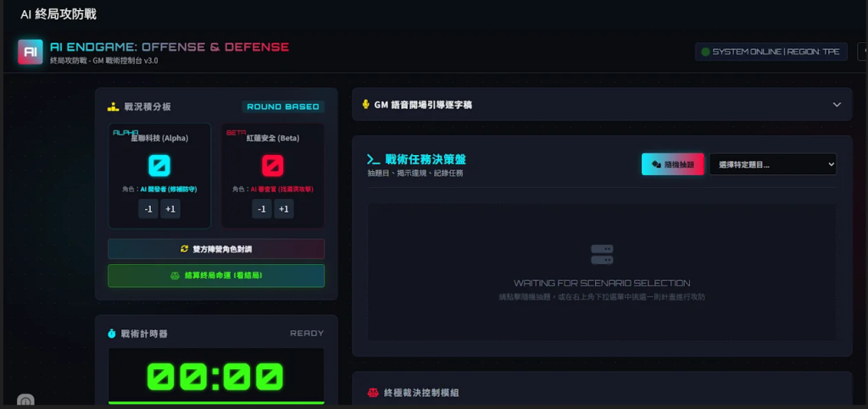Screen dimensions: 868x409
Task: Click the swap arrows icon in 雙方陣營角色對調
Action: [x=184, y=249]
